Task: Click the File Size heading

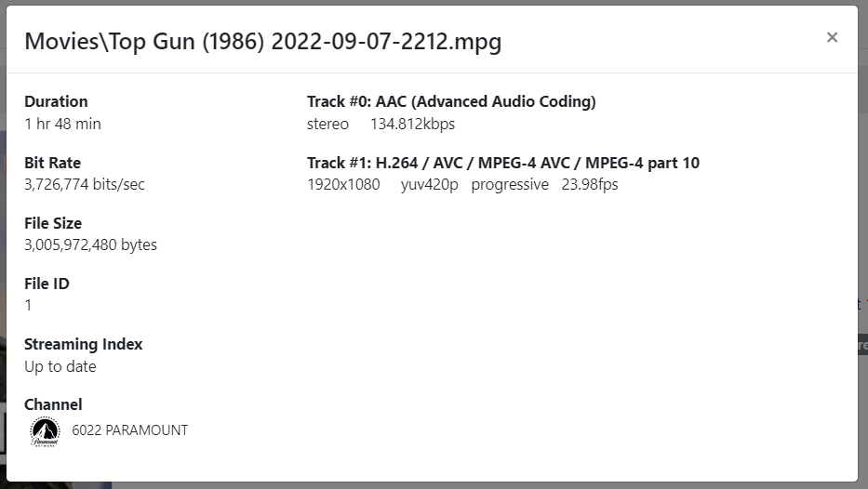Action: tap(53, 223)
